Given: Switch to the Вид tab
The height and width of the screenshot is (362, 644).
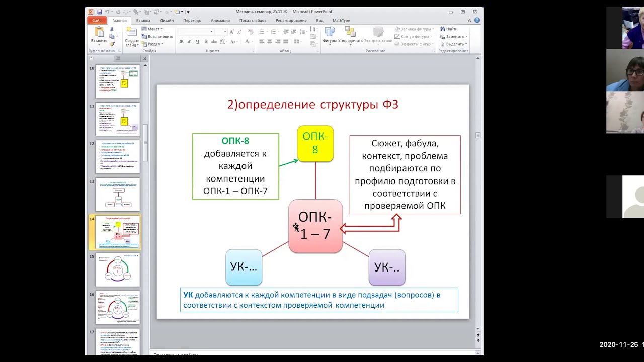Looking at the screenshot, I should (x=319, y=21).
